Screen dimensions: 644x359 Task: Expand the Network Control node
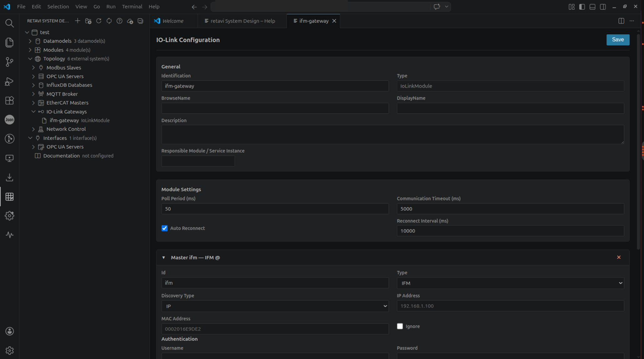coord(33,129)
